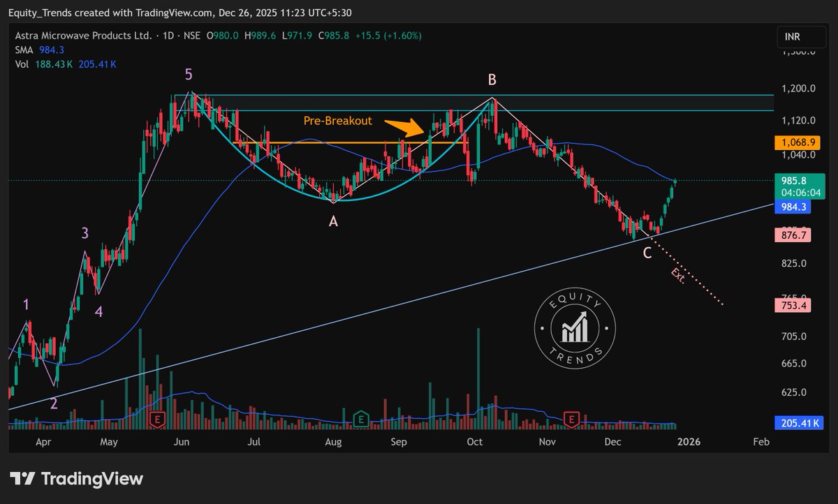Click the Jun label on time axis
The width and height of the screenshot is (838, 504).
[182, 442]
